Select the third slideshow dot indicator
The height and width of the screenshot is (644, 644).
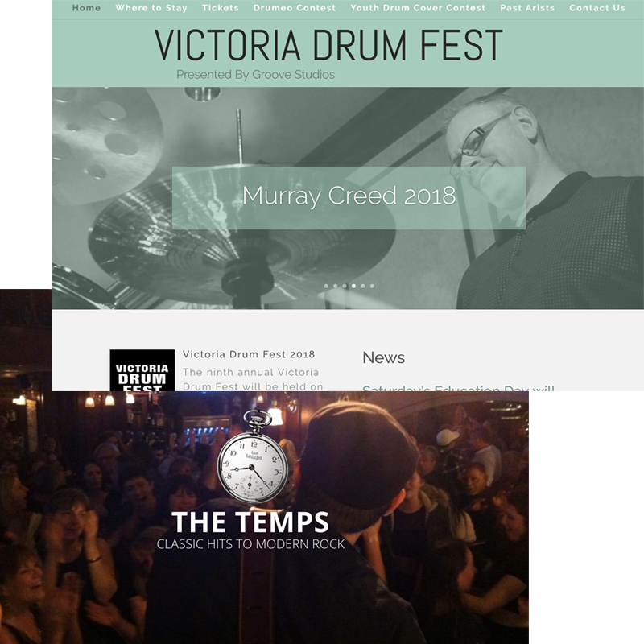pos(345,286)
